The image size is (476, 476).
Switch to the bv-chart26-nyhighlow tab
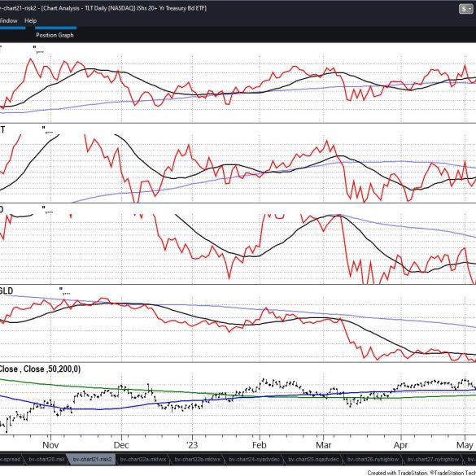click(373, 459)
